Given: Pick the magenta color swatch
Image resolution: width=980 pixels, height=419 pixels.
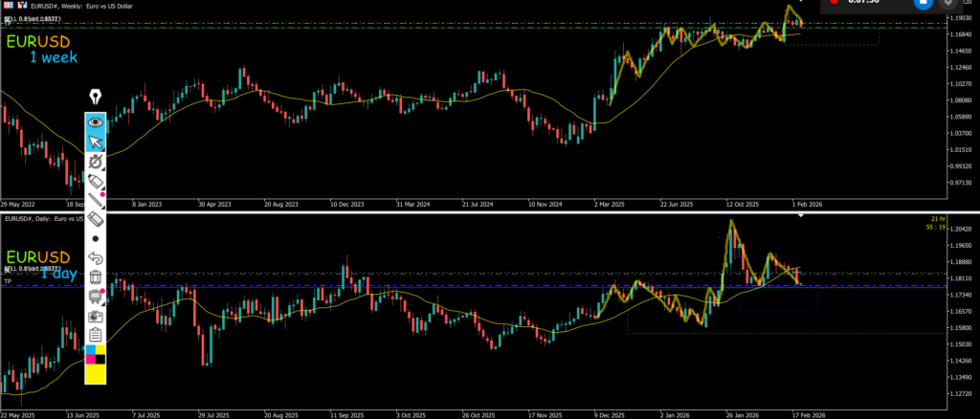Looking at the screenshot, I should [x=90, y=360].
